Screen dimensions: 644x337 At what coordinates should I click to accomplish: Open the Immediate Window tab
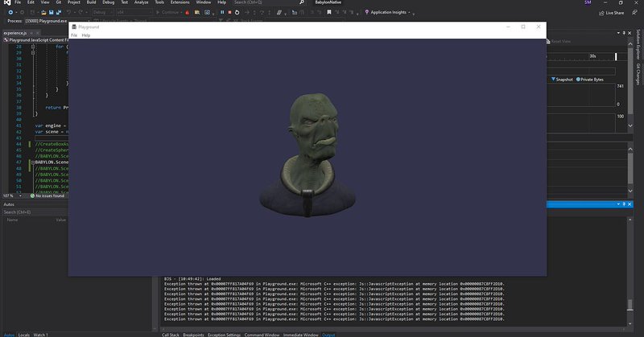click(300, 335)
